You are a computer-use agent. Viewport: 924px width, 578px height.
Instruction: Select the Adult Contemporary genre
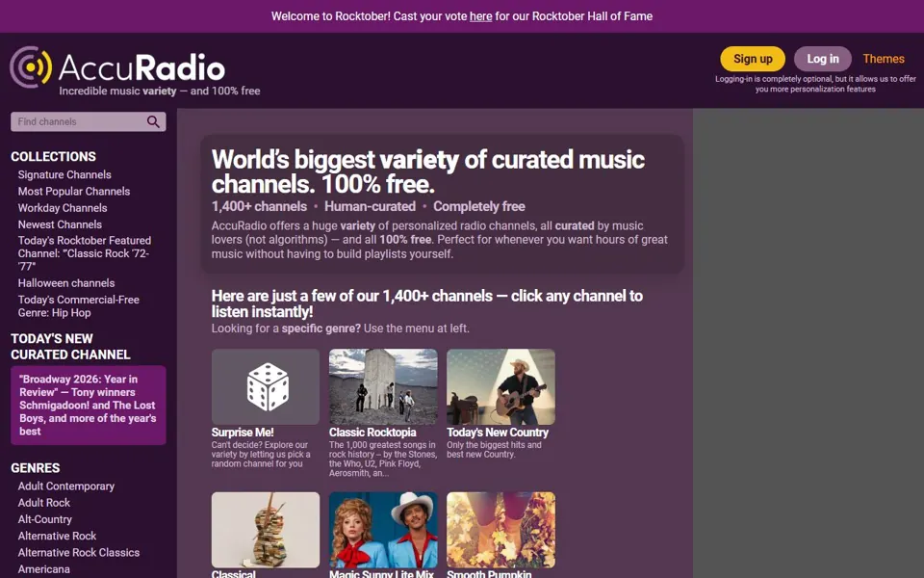66,486
